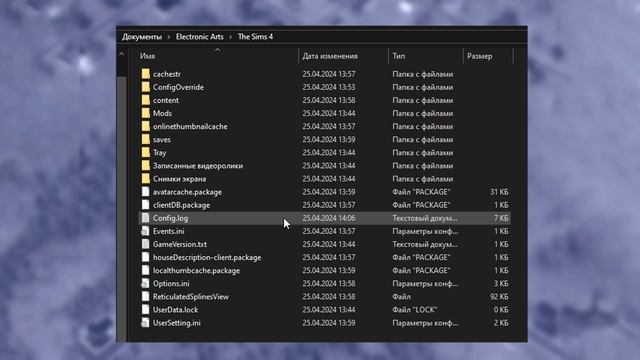The height and width of the screenshot is (360, 640).
Task: Click the saves folder icon
Action: point(146,139)
